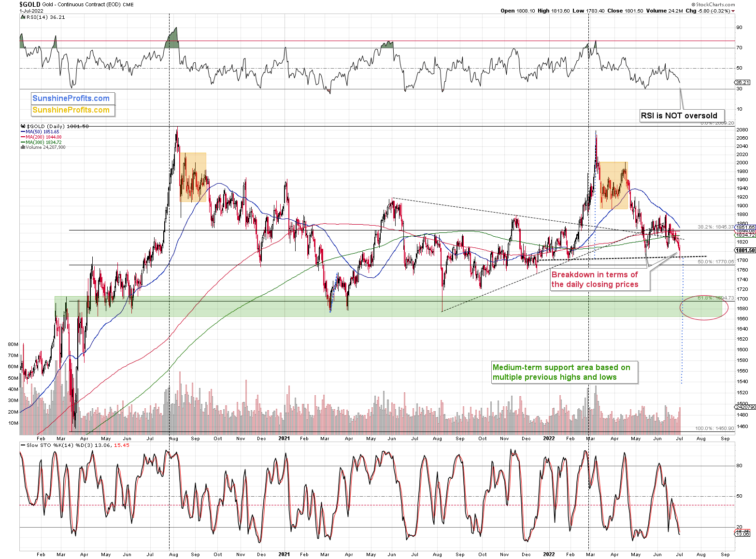Click the '50.0%: 1770.05' Fibonacci label
Viewport: 756px width, 559px height.
coord(716,261)
